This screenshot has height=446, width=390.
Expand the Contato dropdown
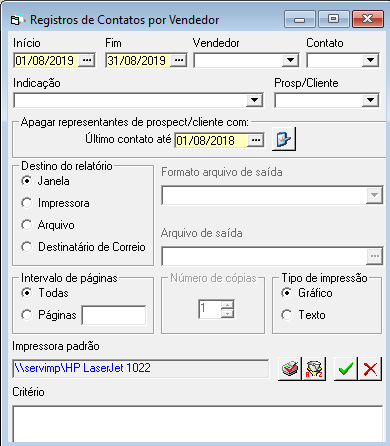[370, 60]
